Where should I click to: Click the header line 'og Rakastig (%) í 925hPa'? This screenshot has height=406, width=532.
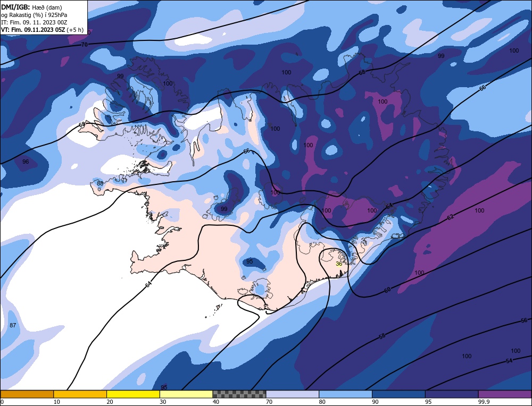coord(34,14)
